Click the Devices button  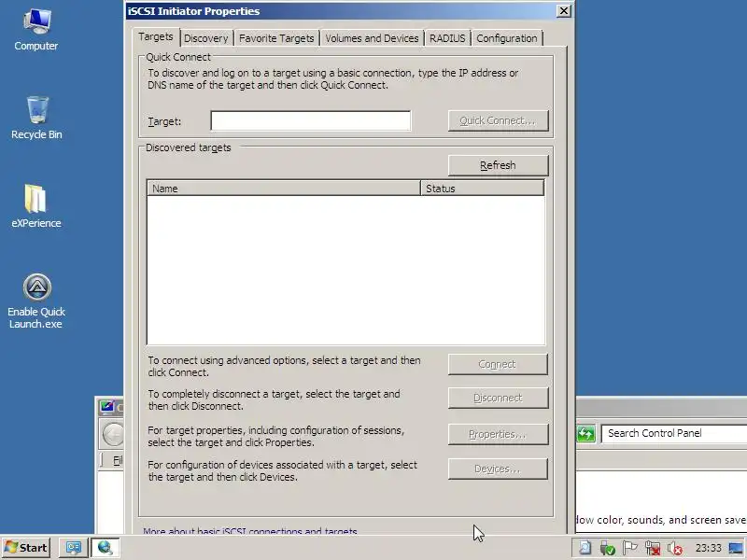[x=498, y=469]
